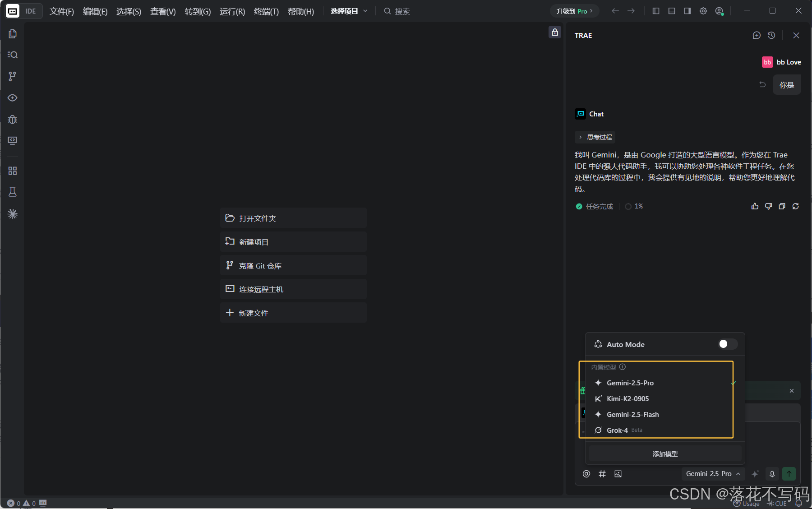This screenshot has width=812, height=509.
Task: Click the errors and warnings status indicator
Action: pyautogui.click(x=21, y=503)
